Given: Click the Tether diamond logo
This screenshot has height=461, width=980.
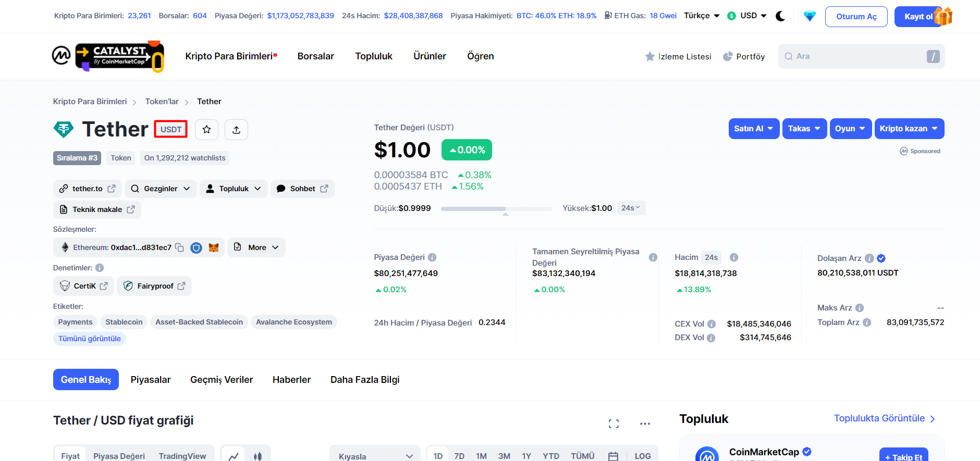Looking at the screenshot, I should point(64,129).
